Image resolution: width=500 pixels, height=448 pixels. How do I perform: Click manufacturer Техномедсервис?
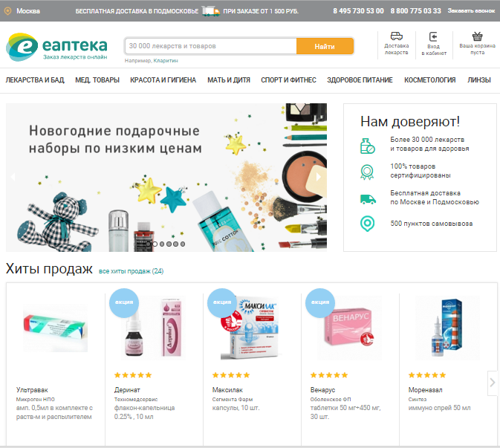pos(136,399)
